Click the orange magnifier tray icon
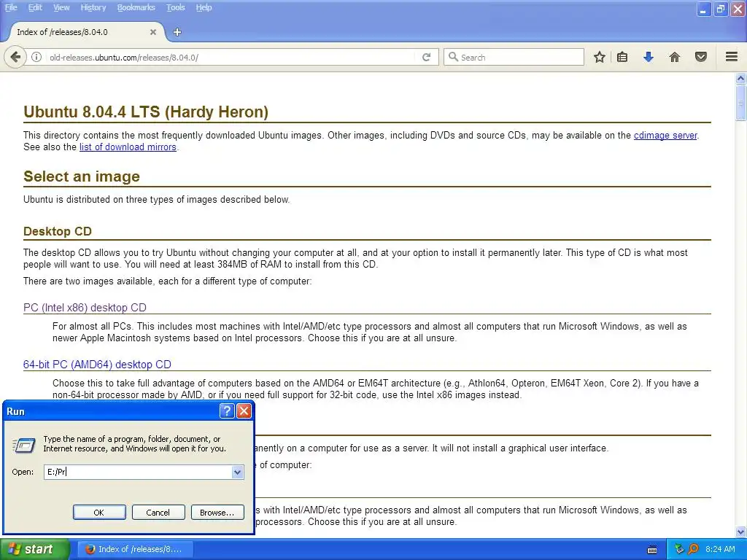This screenshot has width=747, height=560. click(x=693, y=549)
